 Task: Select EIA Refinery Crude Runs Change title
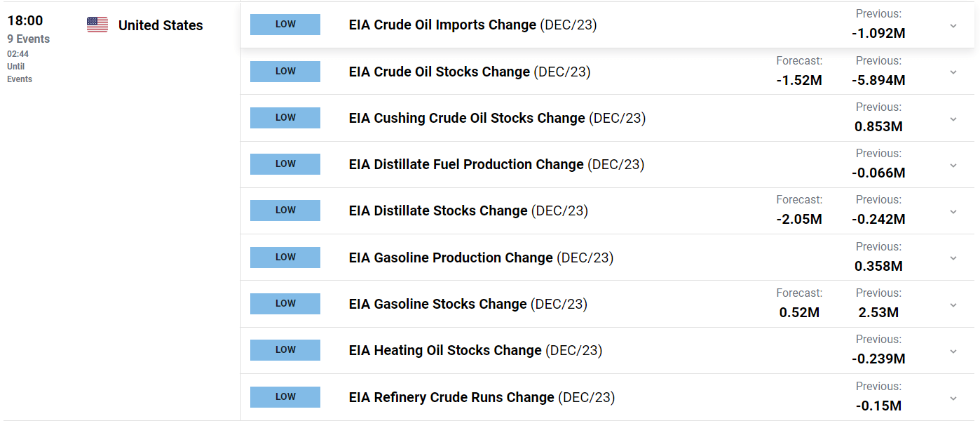(451, 398)
